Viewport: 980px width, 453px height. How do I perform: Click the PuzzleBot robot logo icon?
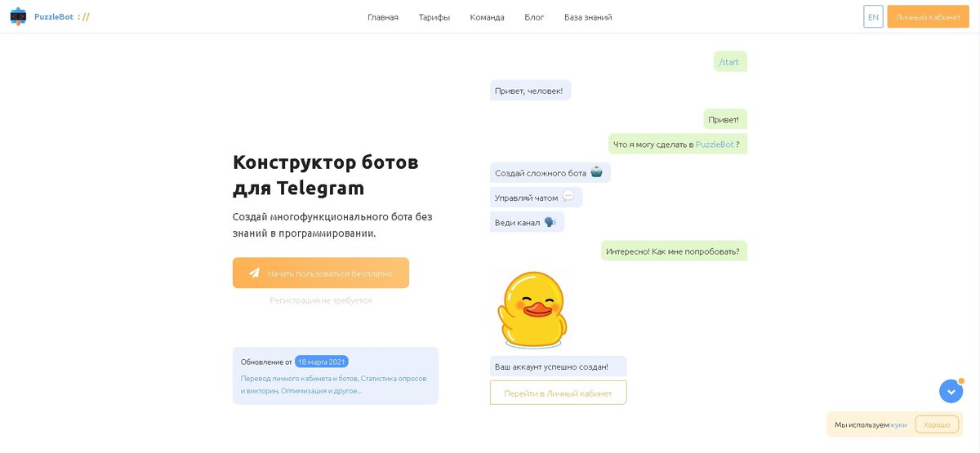(x=18, y=16)
